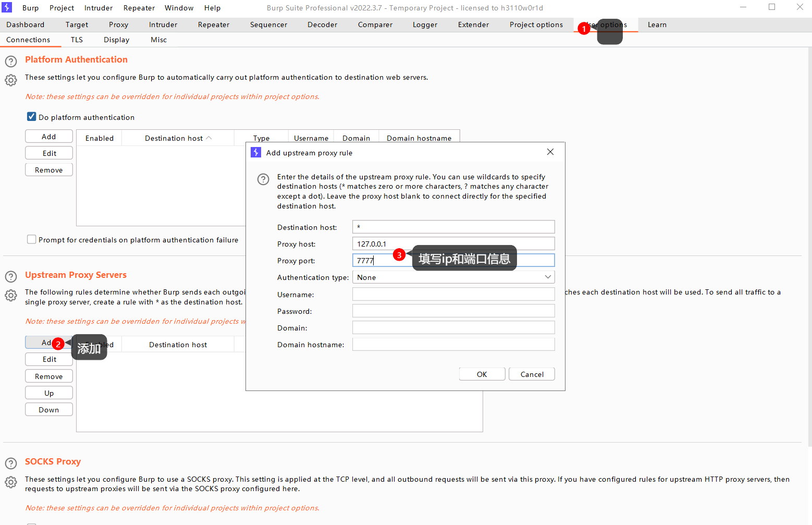Image resolution: width=812 pixels, height=525 pixels.
Task: Click the Domain input field
Action: pyautogui.click(x=453, y=327)
